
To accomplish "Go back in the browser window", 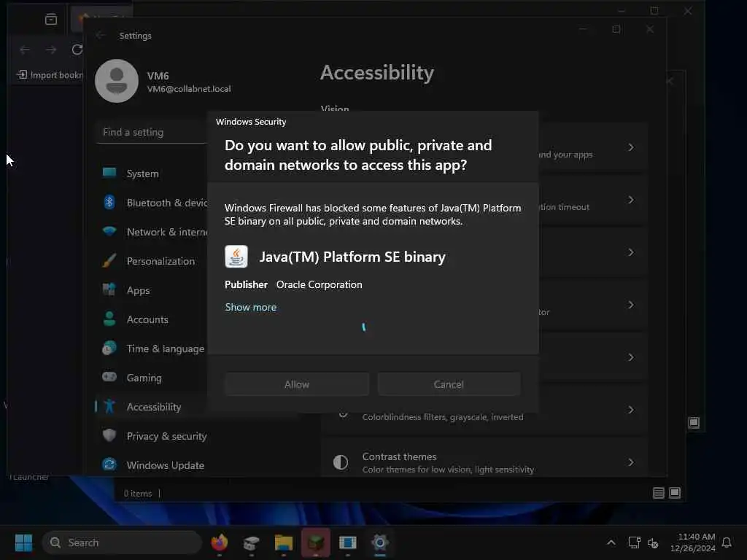I will pyautogui.click(x=25, y=50).
